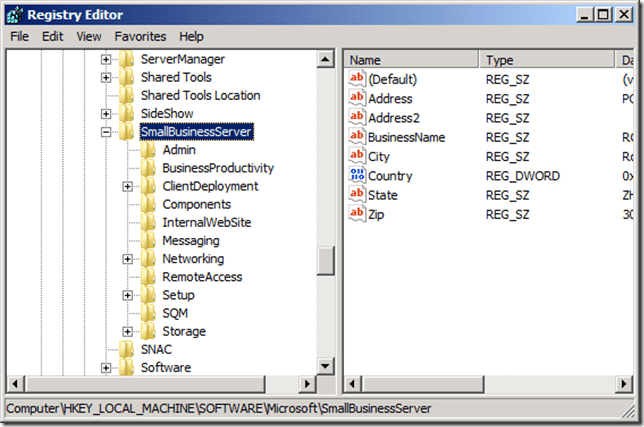Click the string icon beside Zip
This screenshot has width=644, height=427.
[357, 214]
